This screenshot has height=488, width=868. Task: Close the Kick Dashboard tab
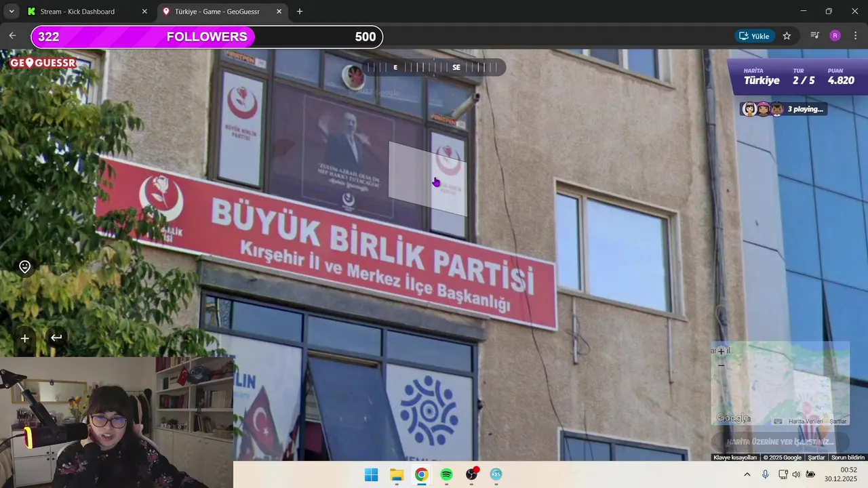pos(144,12)
